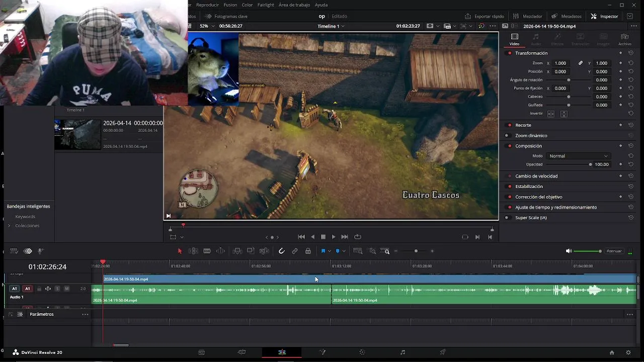
Task: Add a blue marker on timeline
Action: pyautogui.click(x=338, y=251)
